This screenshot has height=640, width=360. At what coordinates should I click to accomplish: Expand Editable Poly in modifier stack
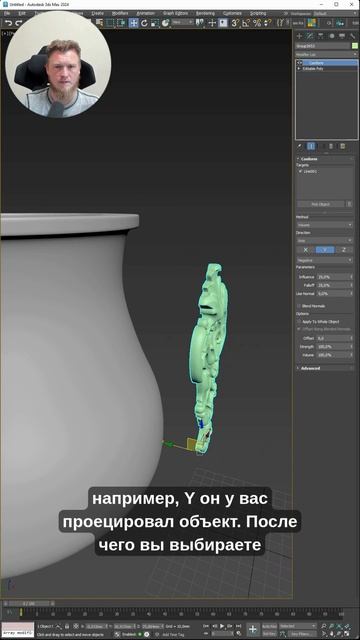(299, 69)
